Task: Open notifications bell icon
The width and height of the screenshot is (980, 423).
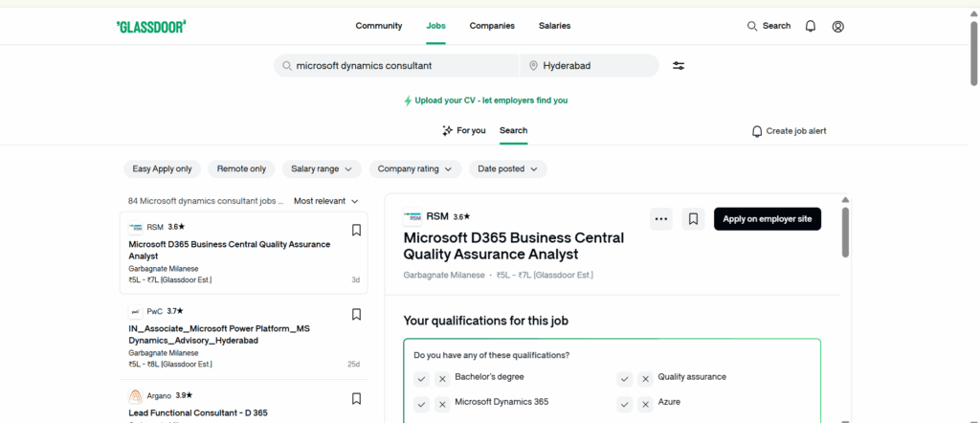Action: point(811,27)
